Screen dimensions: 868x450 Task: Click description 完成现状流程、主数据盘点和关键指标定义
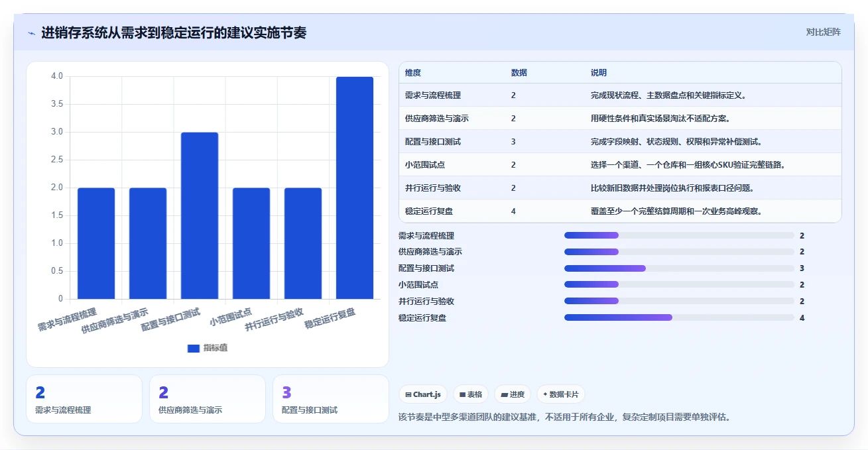click(669, 95)
